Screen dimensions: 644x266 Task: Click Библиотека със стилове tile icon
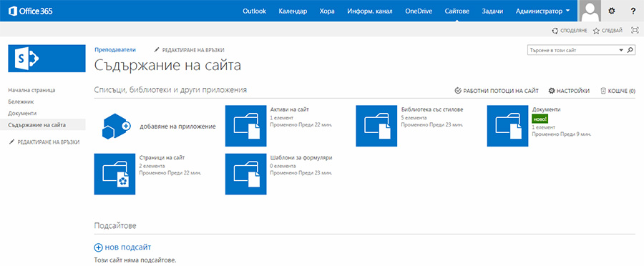coord(376,126)
